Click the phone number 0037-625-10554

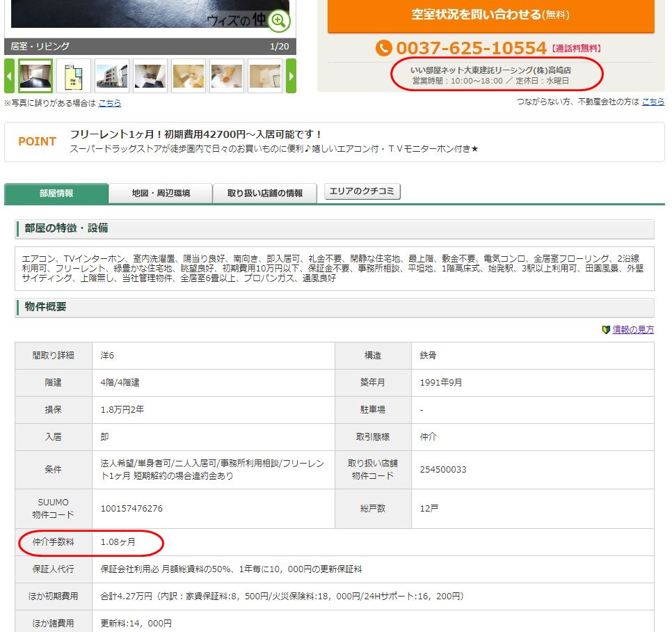471,48
